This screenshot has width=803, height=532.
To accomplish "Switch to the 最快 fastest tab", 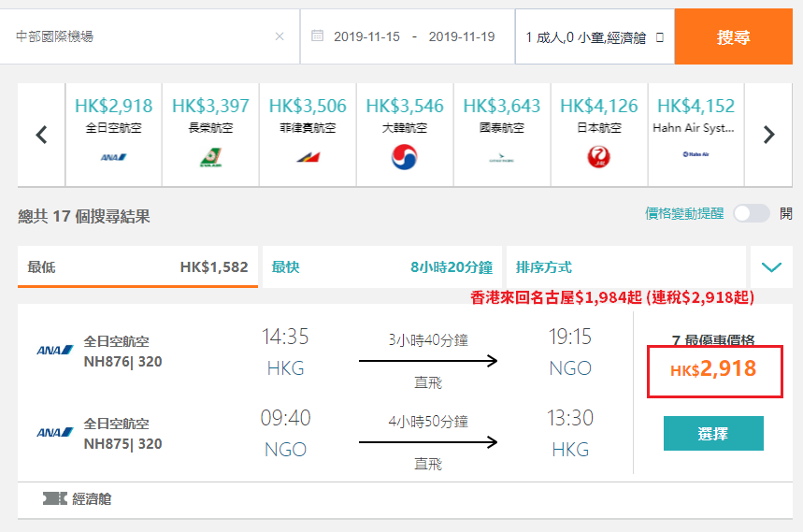I will tap(382, 266).
